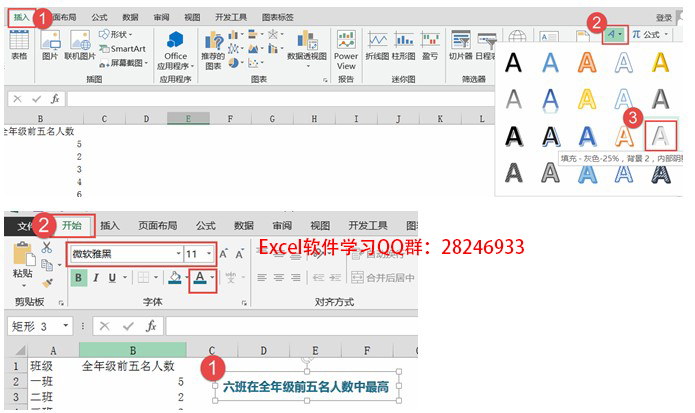Screen dimensions: 695x413
Task: Click the format painter brush icon
Action: pyautogui.click(x=47, y=282)
